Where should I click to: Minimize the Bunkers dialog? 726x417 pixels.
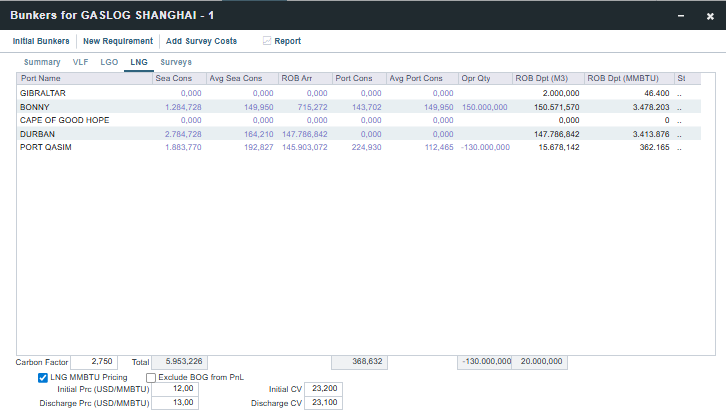click(x=681, y=15)
